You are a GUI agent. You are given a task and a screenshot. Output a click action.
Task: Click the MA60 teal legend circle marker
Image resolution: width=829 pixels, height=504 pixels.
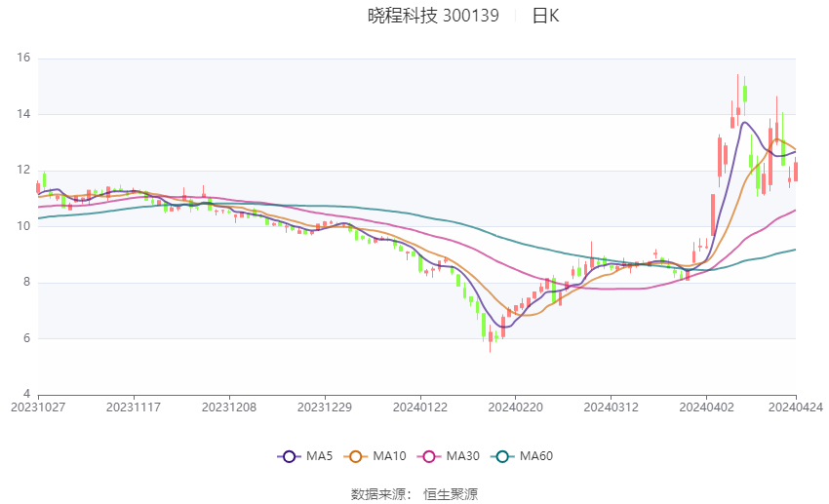point(502,456)
